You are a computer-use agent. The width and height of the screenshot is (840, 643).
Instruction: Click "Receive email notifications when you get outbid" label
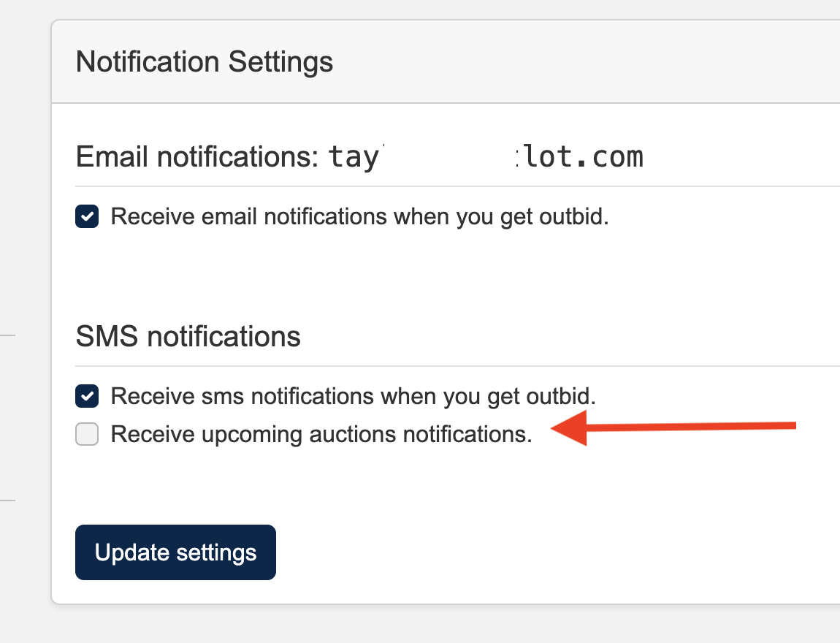359,217
